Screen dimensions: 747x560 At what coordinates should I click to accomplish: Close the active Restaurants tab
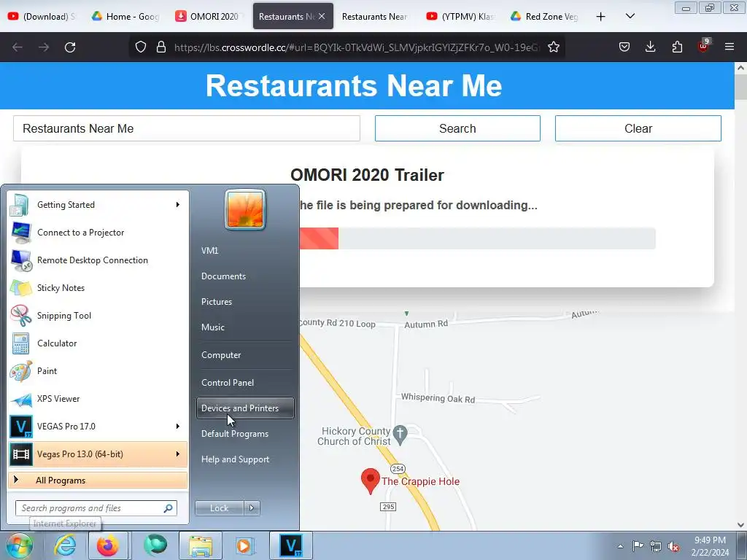322,16
